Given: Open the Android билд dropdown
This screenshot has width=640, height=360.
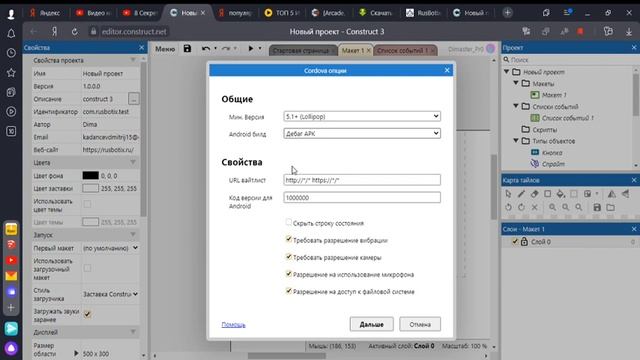Looking at the screenshot, I should (x=362, y=133).
